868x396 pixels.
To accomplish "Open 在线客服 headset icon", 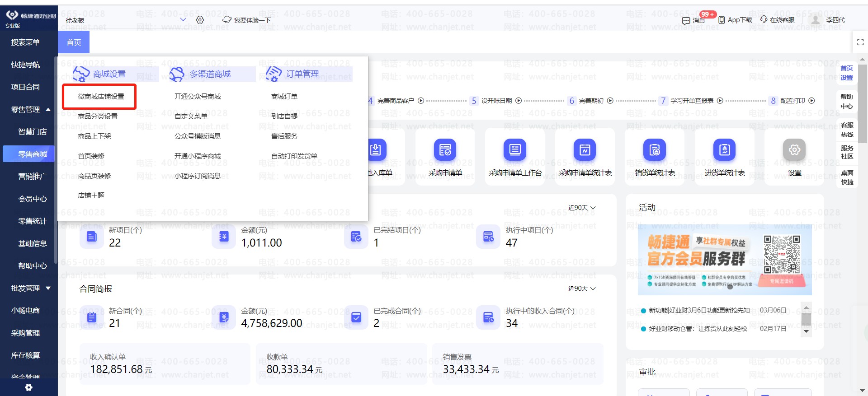I will tap(764, 19).
